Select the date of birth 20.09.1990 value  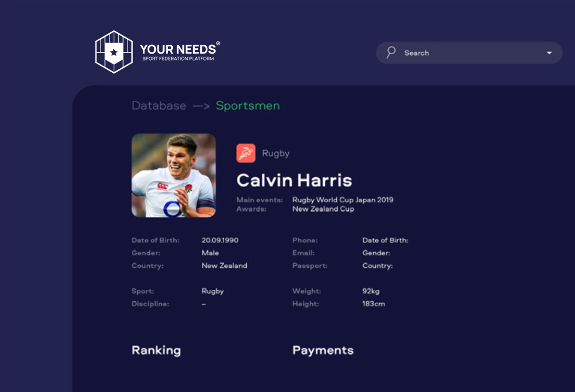click(220, 241)
